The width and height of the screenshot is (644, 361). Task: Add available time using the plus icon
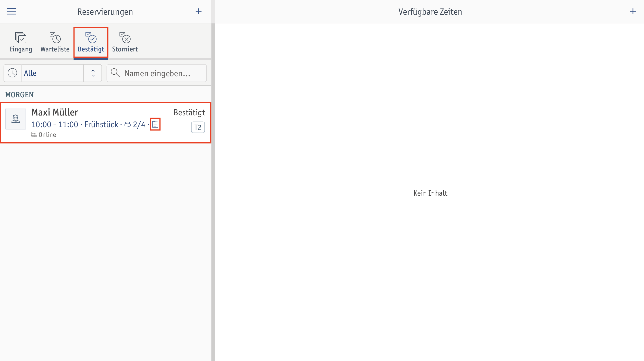[633, 11]
